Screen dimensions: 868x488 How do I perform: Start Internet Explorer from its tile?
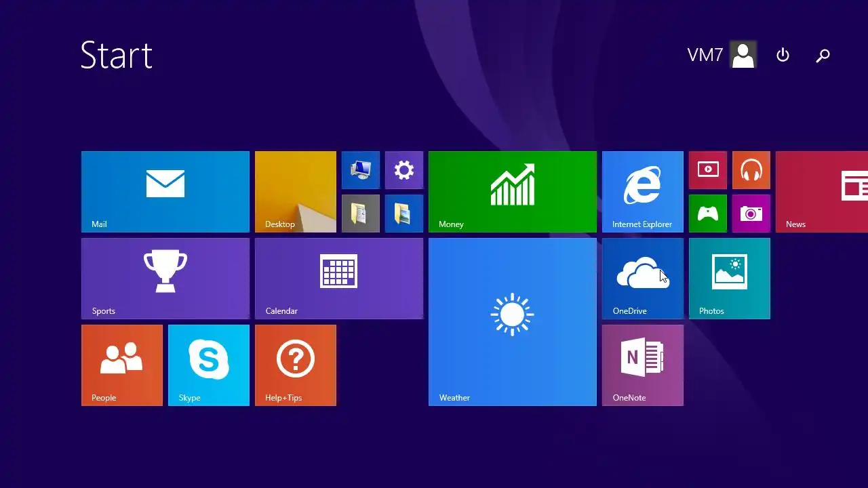point(643,192)
